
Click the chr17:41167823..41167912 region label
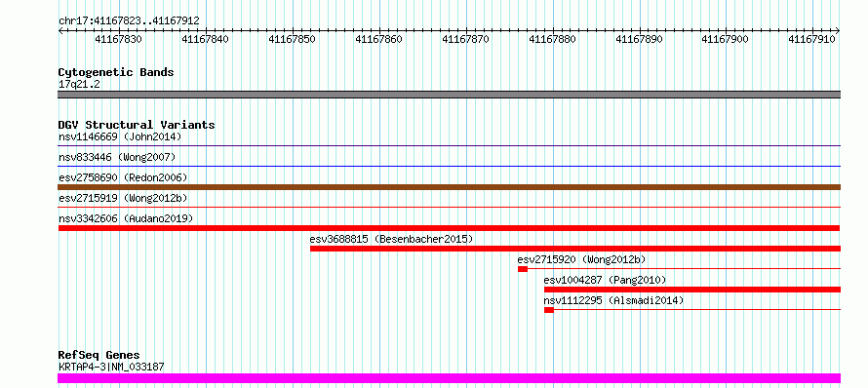coord(129,21)
